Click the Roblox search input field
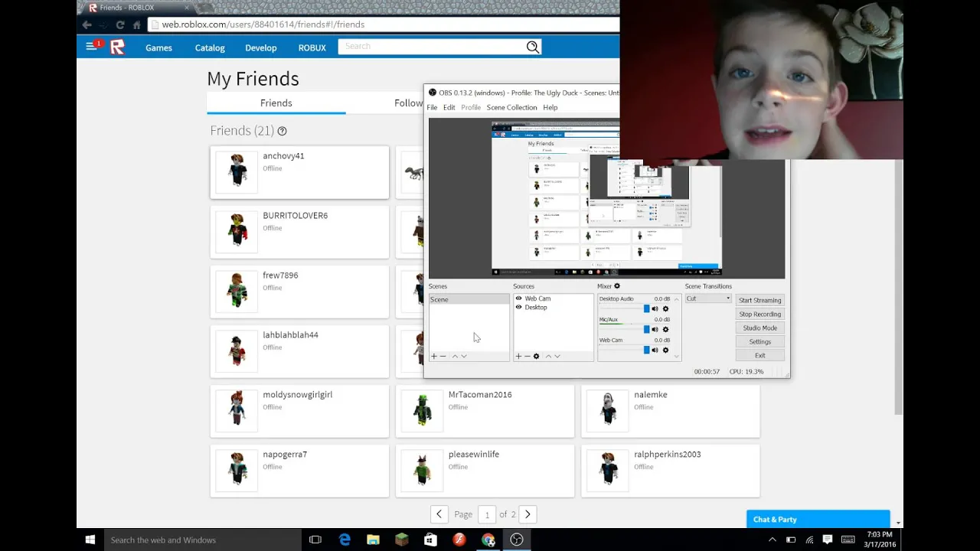The height and width of the screenshot is (551, 980). click(432, 47)
